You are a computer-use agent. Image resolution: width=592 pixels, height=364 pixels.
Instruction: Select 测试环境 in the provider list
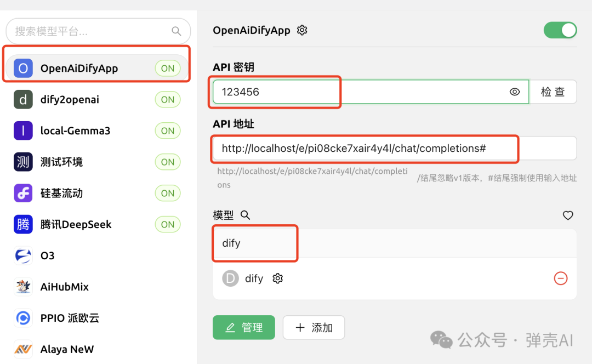click(x=98, y=162)
